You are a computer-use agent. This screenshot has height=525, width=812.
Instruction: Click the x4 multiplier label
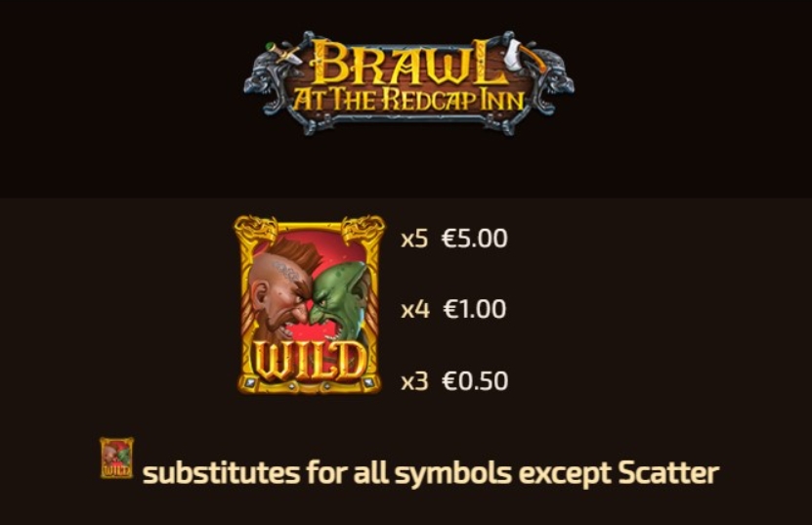[x=415, y=309]
